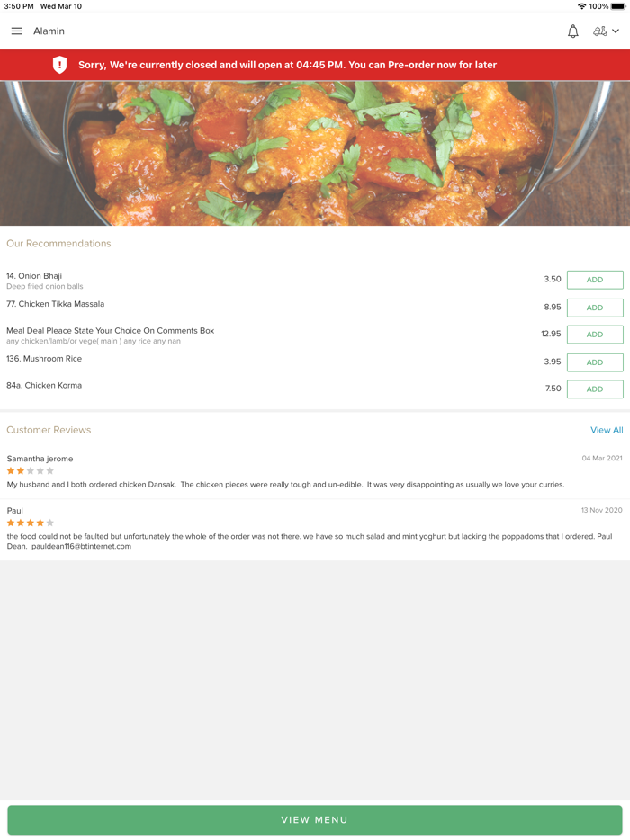
Task: Tap the closed pre-order notice text
Action: point(287,65)
